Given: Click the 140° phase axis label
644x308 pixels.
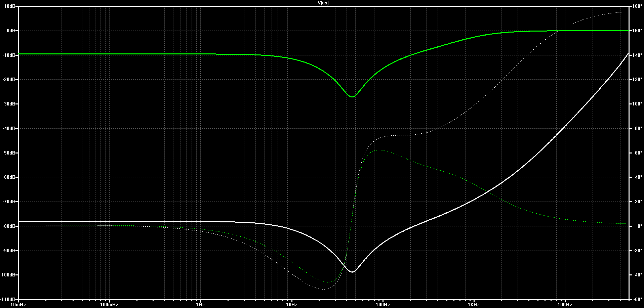Looking at the screenshot, I should (x=637, y=55).
